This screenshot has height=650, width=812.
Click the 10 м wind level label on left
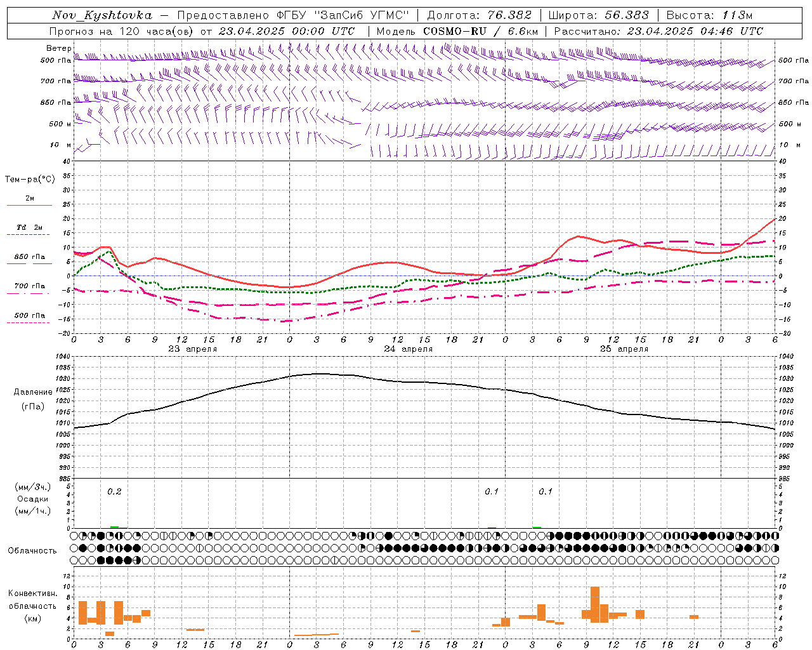tap(62, 145)
